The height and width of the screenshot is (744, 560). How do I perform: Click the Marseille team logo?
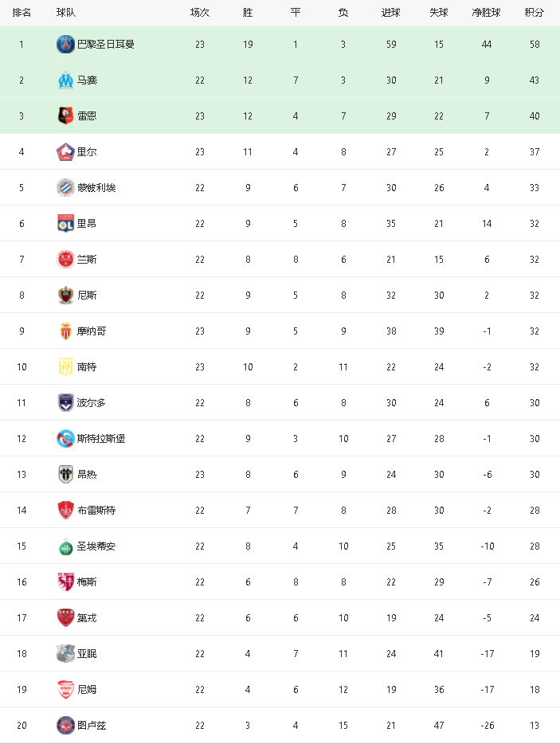(x=65, y=80)
